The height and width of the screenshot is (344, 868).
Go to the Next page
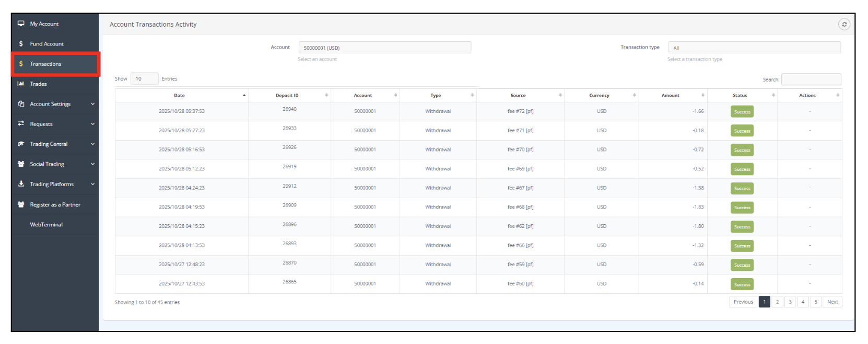point(832,302)
